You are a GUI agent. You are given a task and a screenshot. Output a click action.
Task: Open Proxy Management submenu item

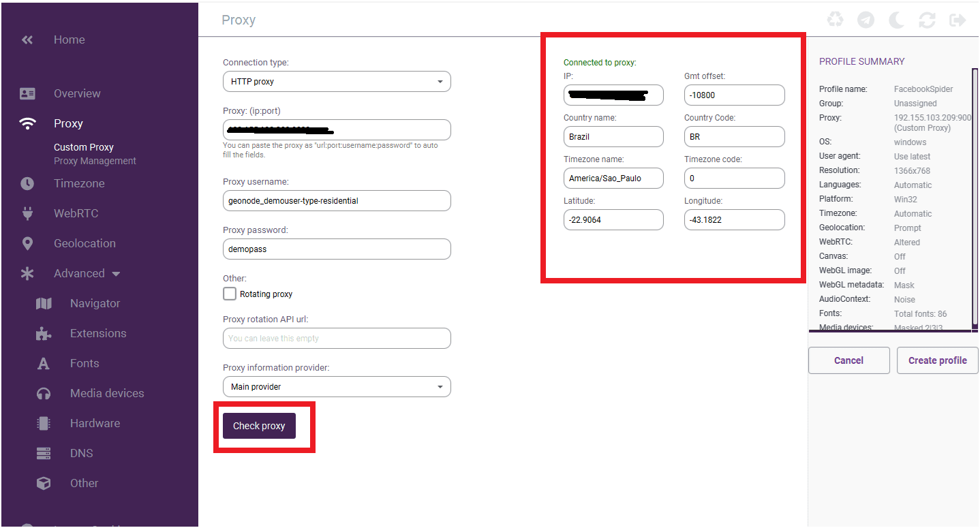coord(95,161)
